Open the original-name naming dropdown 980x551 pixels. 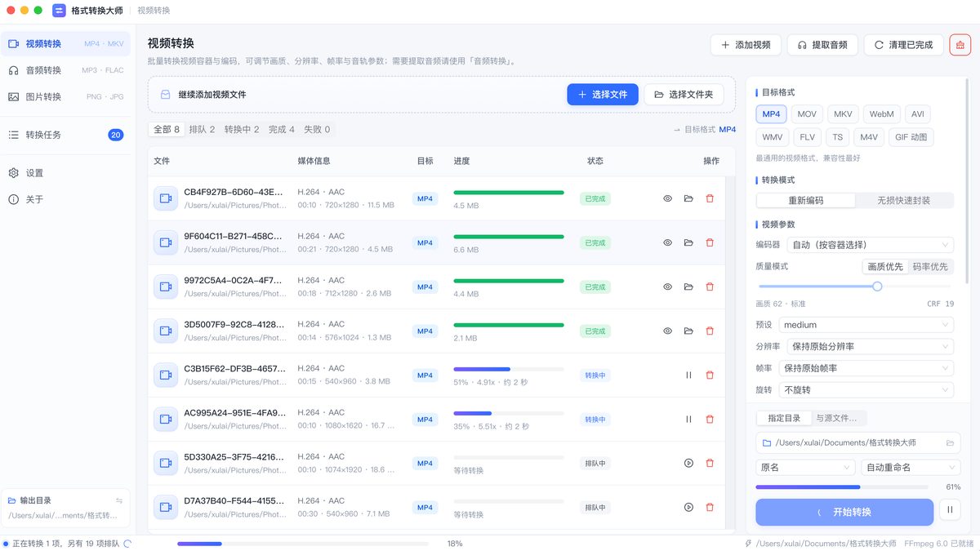[x=805, y=468]
